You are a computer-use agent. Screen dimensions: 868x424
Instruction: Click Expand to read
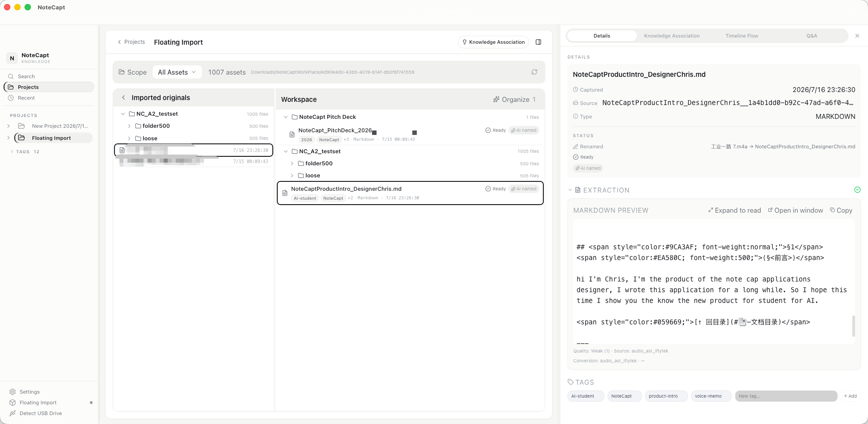(x=734, y=210)
